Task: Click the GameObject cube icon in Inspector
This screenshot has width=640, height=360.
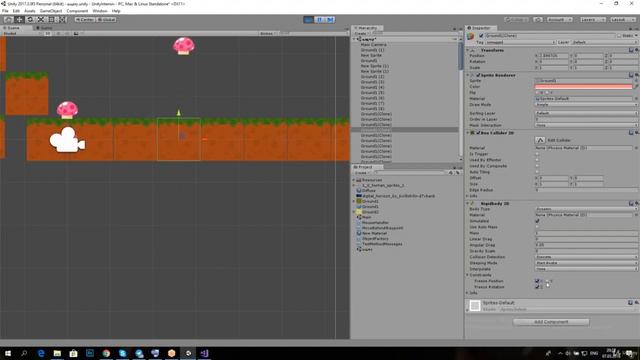Action: (x=471, y=36)
